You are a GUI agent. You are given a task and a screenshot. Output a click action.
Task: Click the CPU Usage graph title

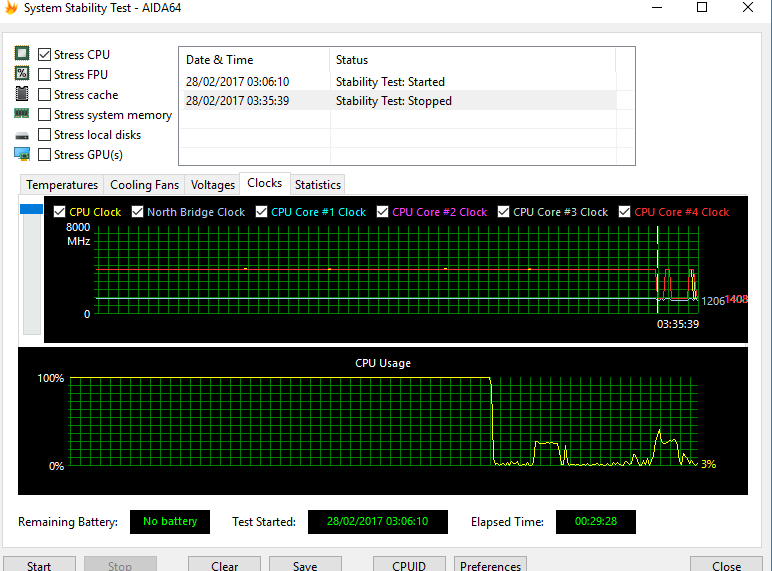pyautogui.click(x=383, y=363)
